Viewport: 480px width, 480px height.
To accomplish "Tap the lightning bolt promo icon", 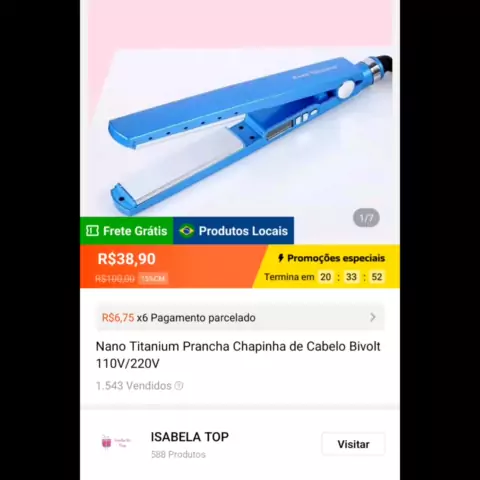I will pos(281,258).
